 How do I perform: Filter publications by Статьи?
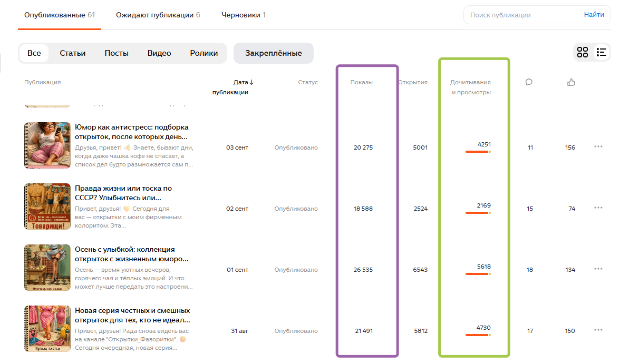(73, 53)
